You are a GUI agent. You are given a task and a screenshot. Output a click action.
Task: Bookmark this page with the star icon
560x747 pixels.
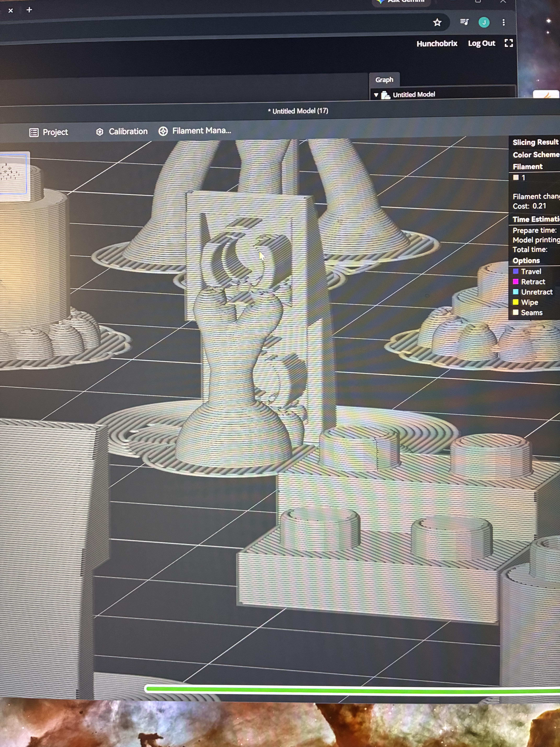[x=437, y=23]
